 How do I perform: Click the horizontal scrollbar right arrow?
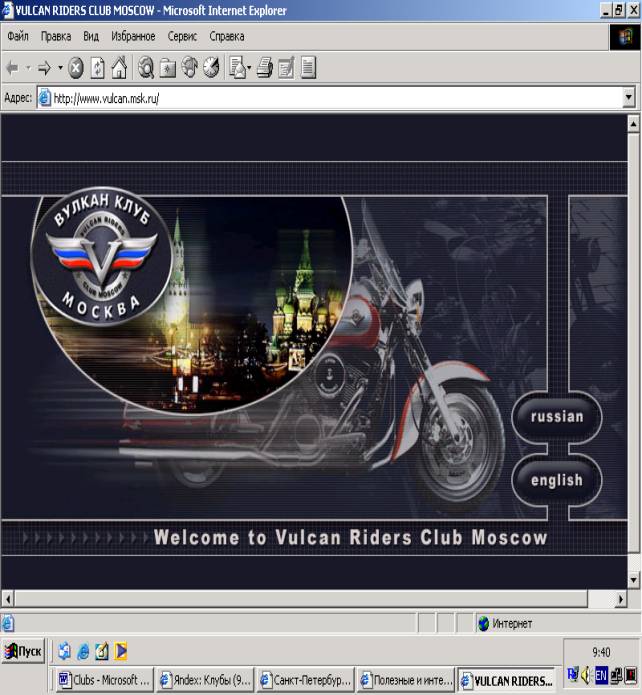pyautogui.click(x=621, y=599)
